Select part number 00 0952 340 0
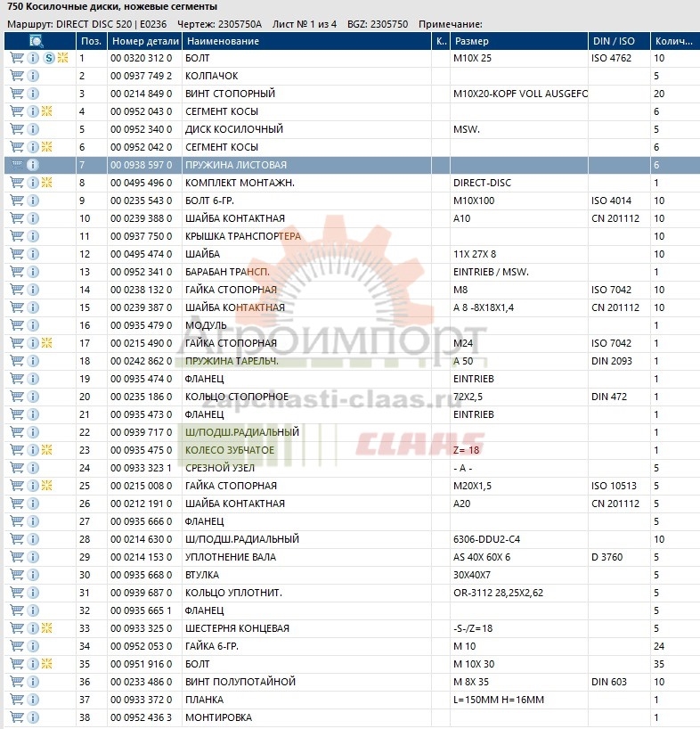 pos(142,129)
